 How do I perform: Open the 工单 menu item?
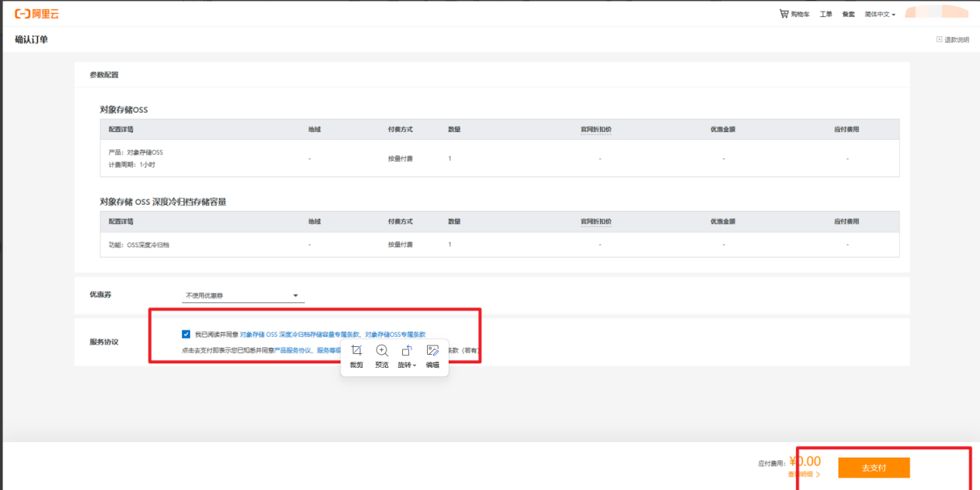(826, 15)
